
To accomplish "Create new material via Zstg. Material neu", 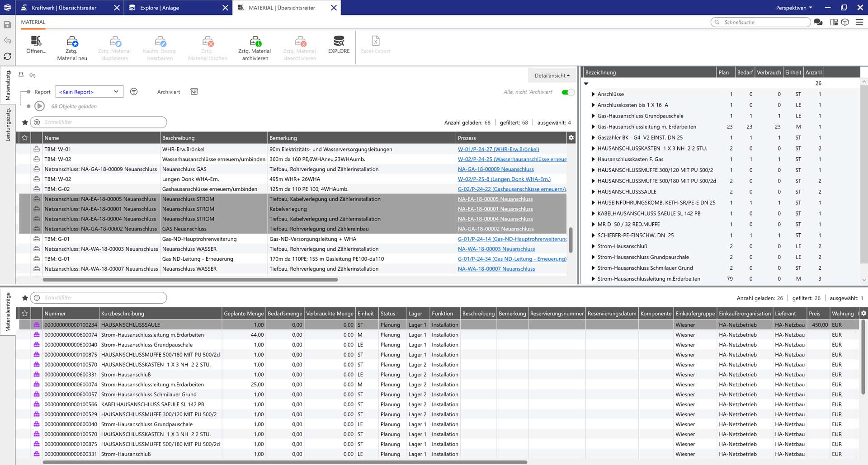I will click(x=72, y=42).
